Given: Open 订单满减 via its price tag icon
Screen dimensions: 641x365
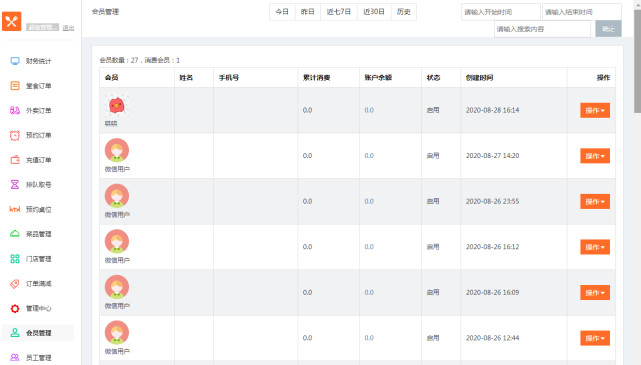Looking at the screenshot, I should 15,284.
